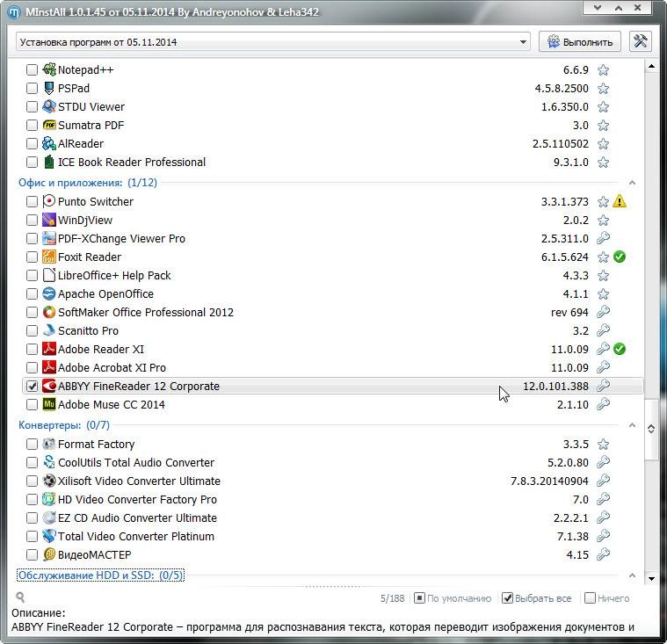The width and height of the screenshot is (667, 644).
Task: Collapse the 'Обслуживание HDD и SSD' section arrow
Action: click(632, 575)
